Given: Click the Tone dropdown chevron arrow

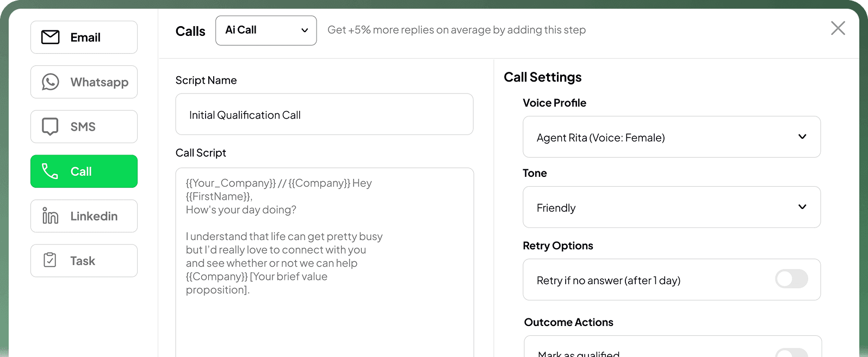Looking at the screenshot, I should (802, 207).
